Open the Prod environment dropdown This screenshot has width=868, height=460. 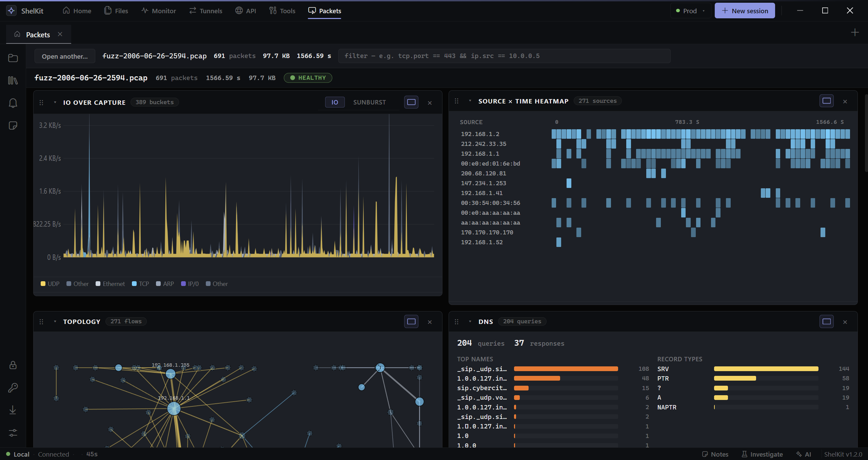click(691, 11)
